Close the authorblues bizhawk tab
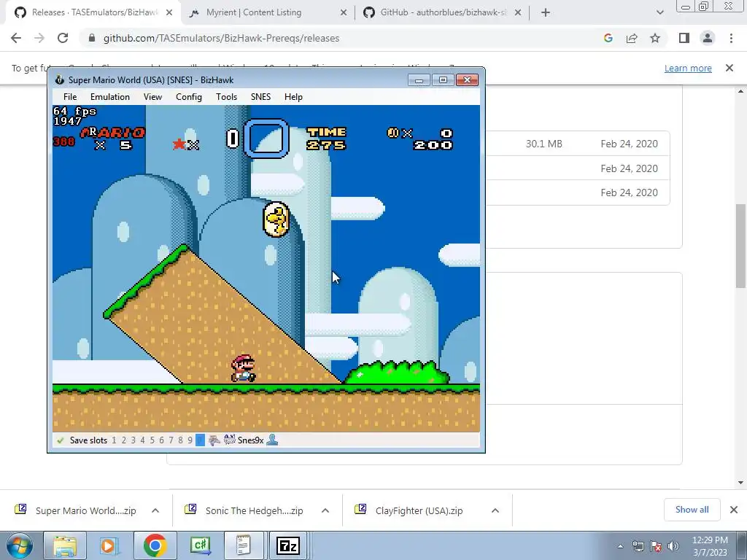Screen dimensions: 747x560 pos(518,13)
